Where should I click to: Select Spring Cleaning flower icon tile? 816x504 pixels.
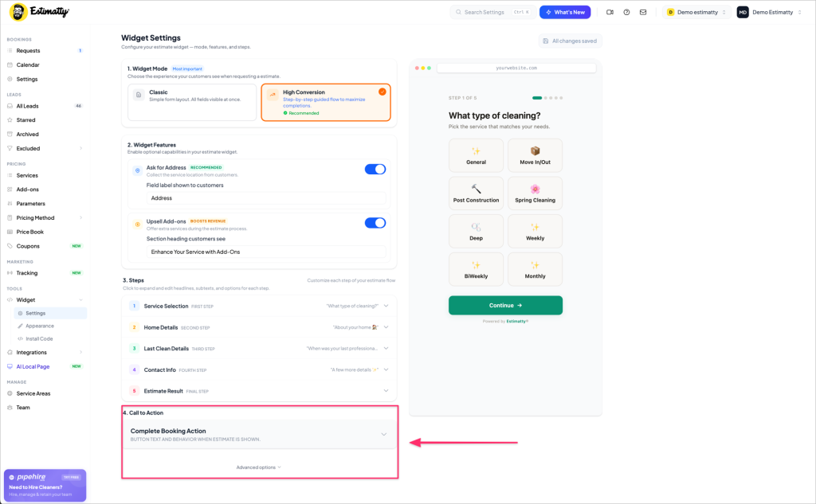[535, 193]
